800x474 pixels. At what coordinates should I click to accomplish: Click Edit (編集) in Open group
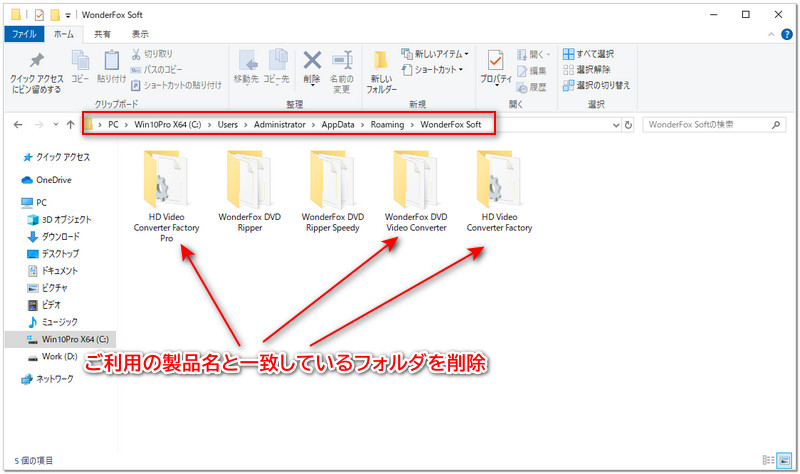click(532, 71)
